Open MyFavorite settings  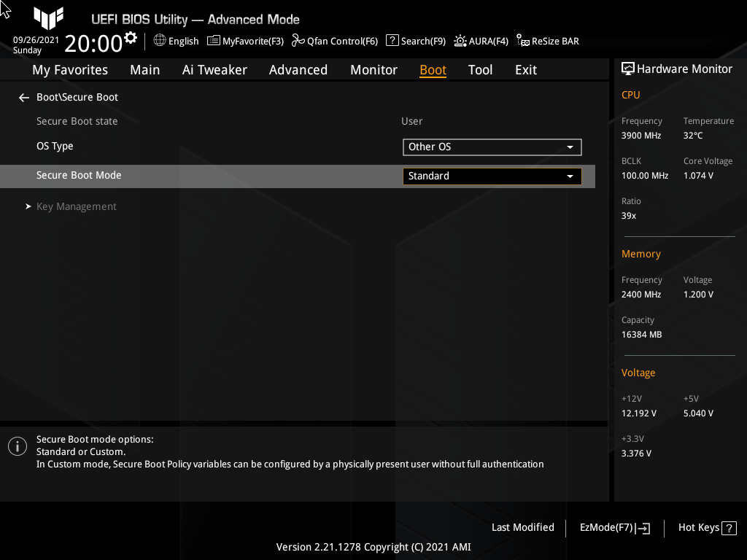point(245,41)
